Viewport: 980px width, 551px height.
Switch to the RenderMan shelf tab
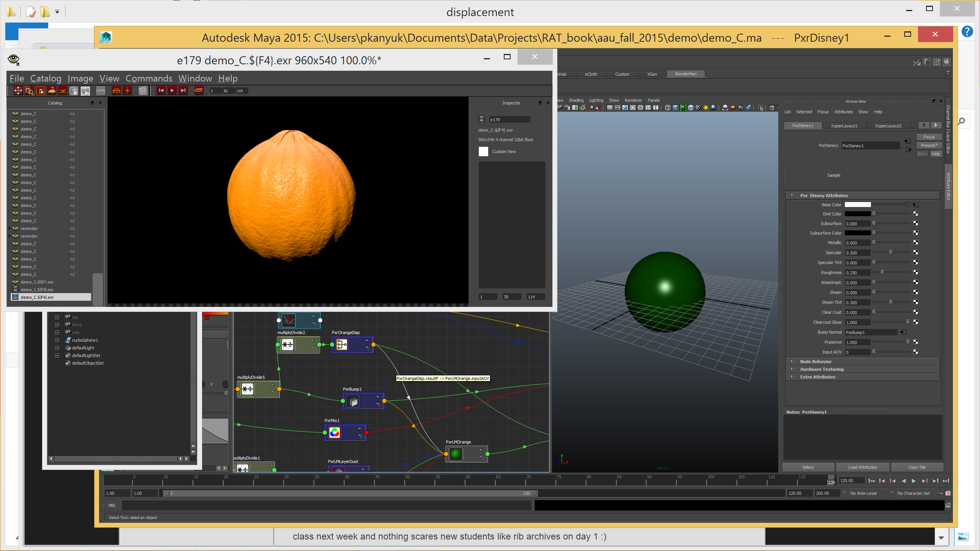coord(686,74)
